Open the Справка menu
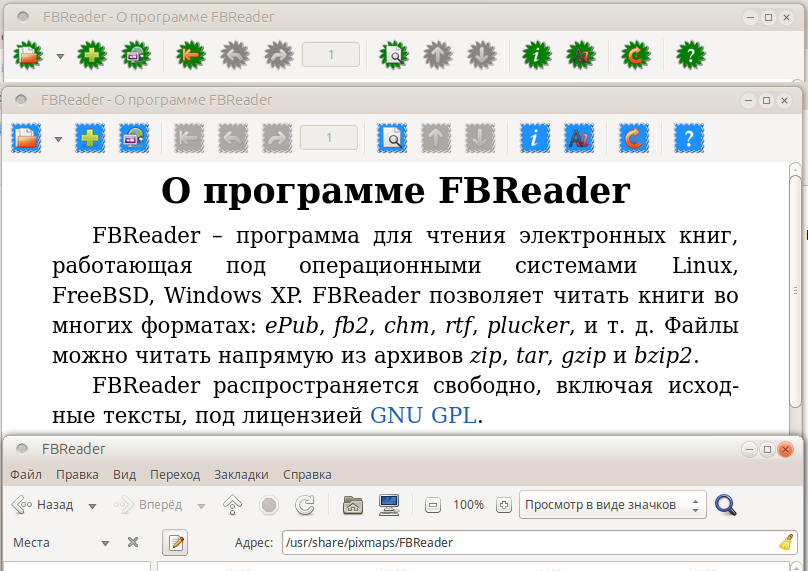 307,475
